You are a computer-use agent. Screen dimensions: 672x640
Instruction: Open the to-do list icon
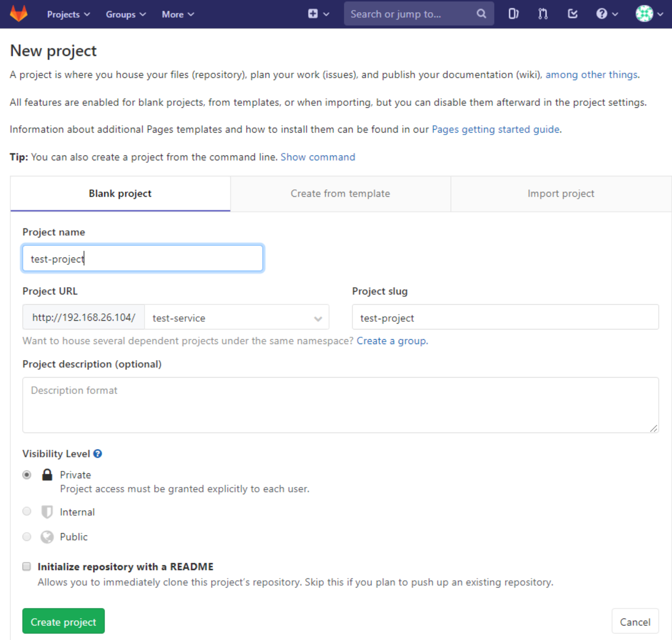pyautogui.click(x=573, y=14)
